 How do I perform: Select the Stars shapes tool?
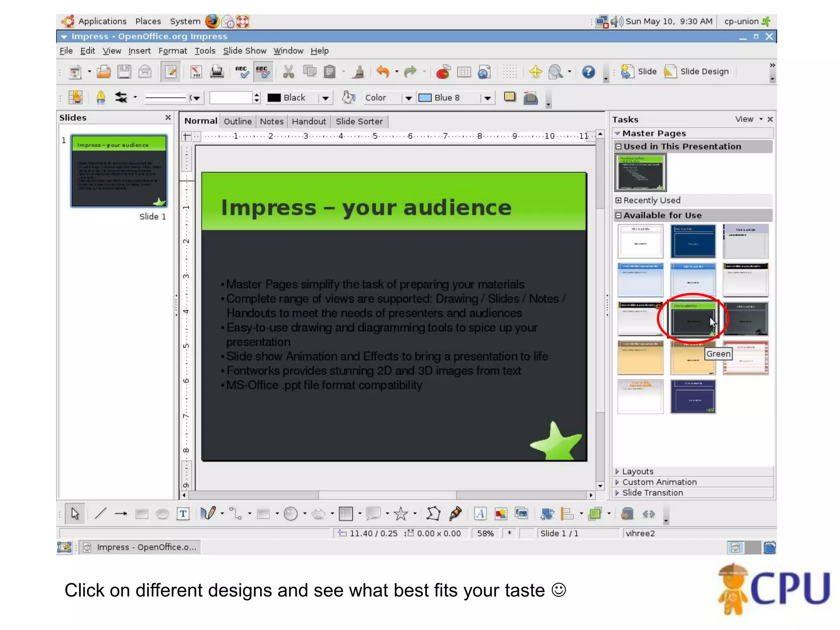tap(401, 514)
